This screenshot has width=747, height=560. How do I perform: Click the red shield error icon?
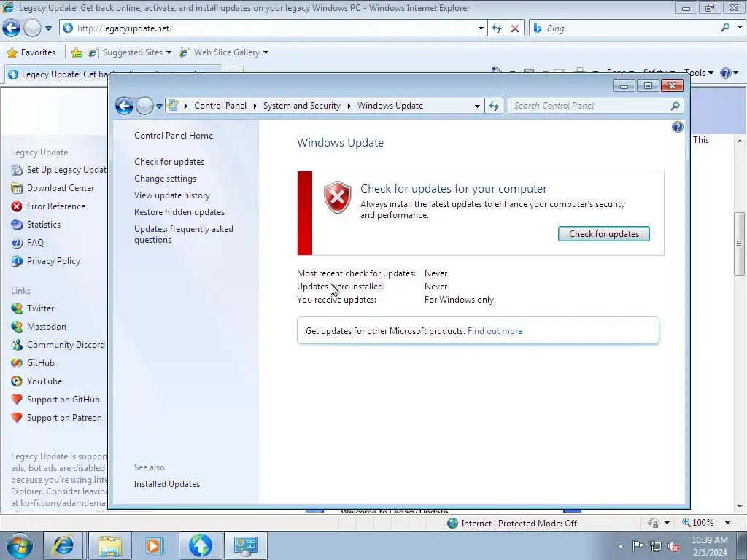337,197
